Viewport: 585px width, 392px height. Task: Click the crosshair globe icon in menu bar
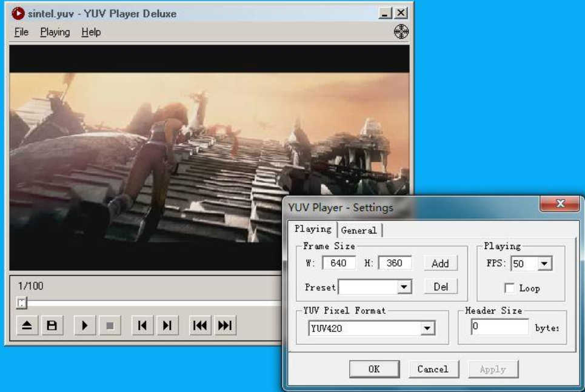click(x=401, y=32)
